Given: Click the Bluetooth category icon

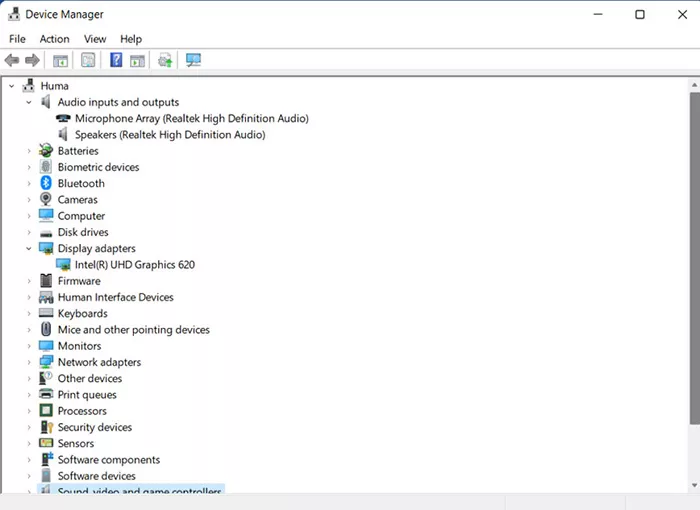Looking at the screenshot, I should pos(46,183).
